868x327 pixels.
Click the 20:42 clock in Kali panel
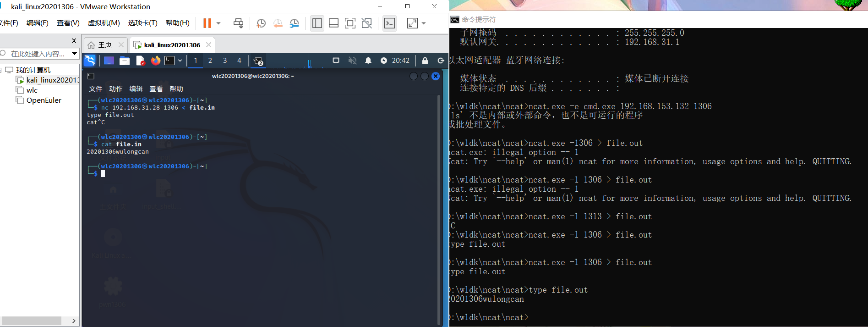[x=401, y=61]
